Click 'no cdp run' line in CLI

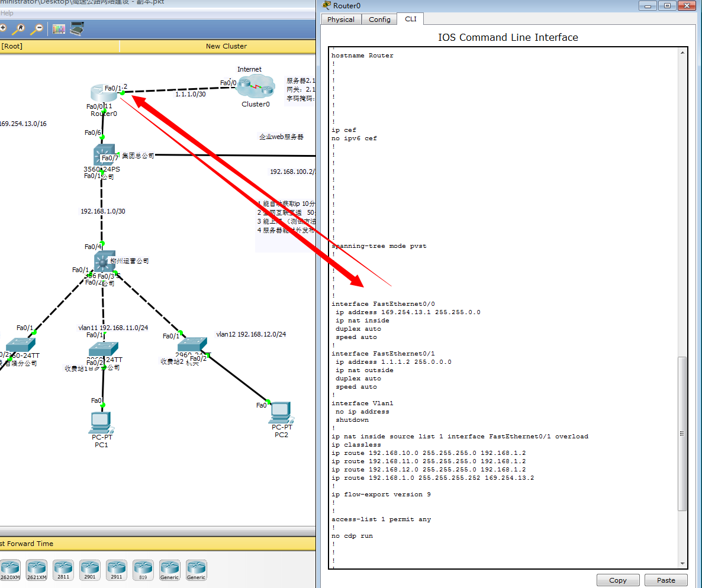pyautogui.click(x=352, y=535)
